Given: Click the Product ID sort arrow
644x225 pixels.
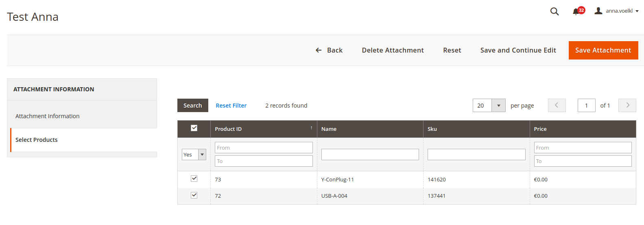Looking at the screenshot, I should [x=311, y=128].
